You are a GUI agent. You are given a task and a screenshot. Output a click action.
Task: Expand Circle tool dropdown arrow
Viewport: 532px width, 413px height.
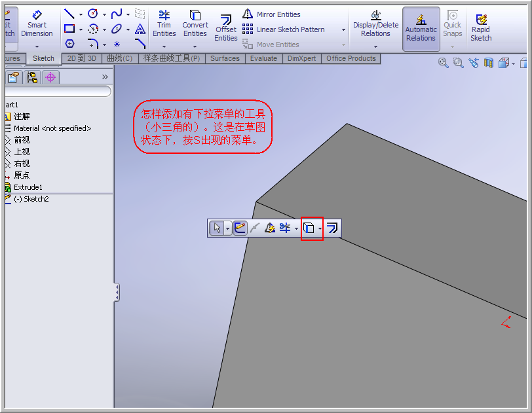(104, 14)
